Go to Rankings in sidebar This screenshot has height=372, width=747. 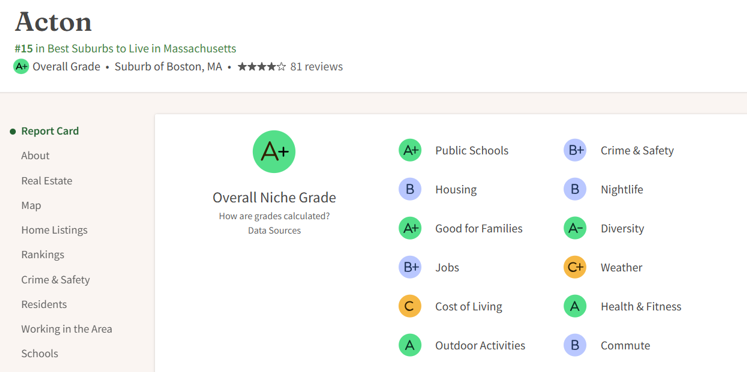tap(42, 255)
